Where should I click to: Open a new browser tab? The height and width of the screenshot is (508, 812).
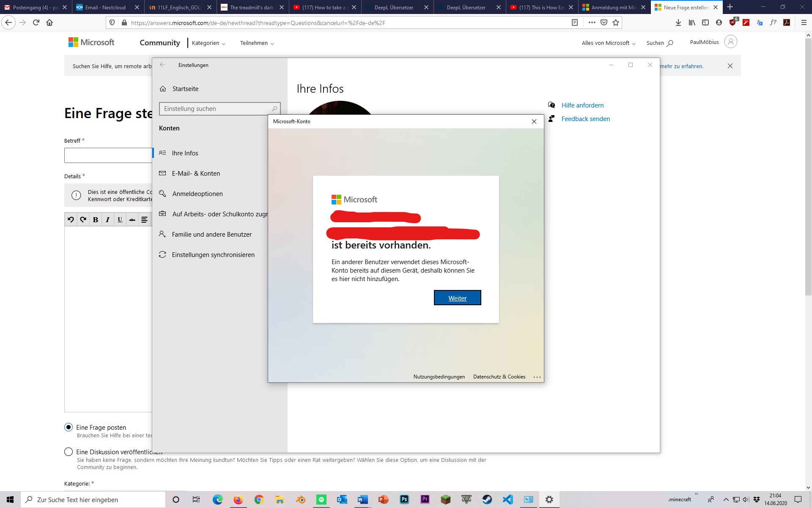pyautogui.click(x=730, y=7)
